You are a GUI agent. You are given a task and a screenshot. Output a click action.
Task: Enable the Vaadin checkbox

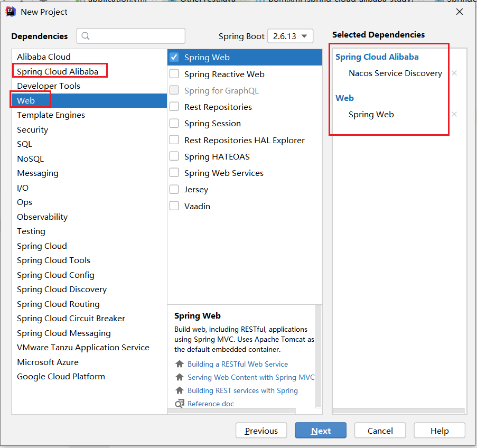click(x=174, y=206)
